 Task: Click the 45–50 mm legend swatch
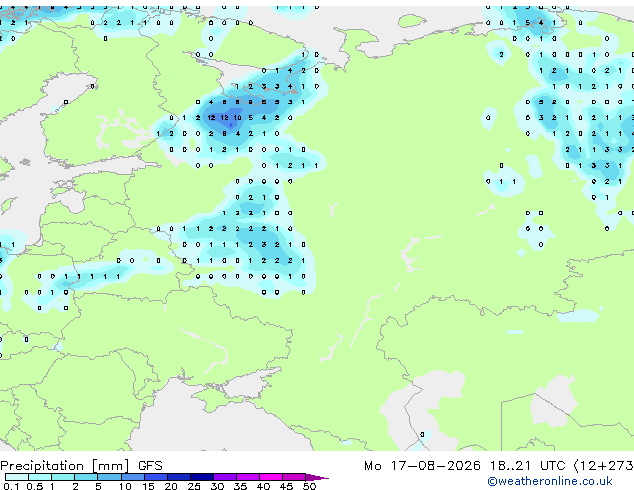(294, 477)
